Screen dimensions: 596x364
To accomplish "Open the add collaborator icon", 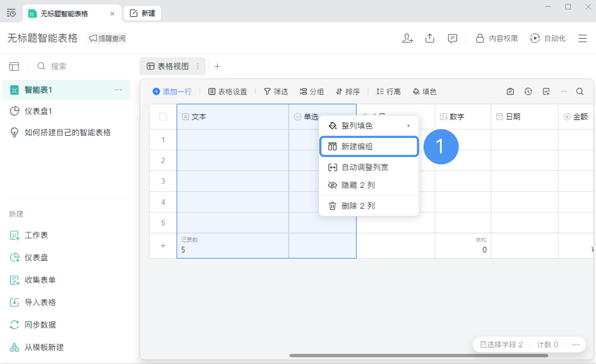I will [x=407, y=38].
